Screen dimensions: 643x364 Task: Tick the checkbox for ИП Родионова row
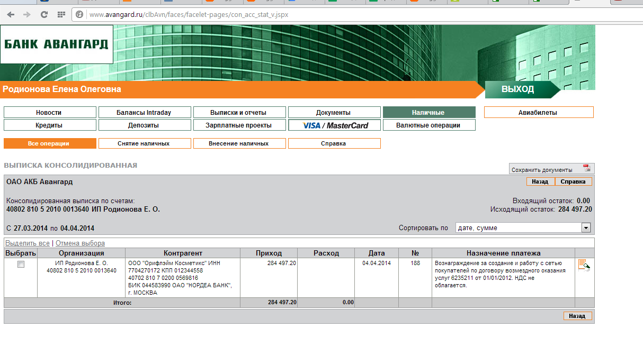tap(21, 264)
